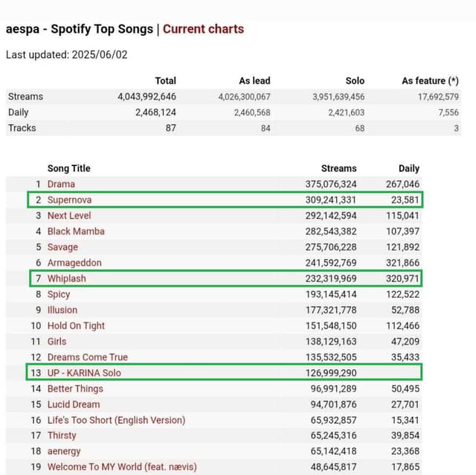Image resolution: width=476 pixels, height=475 pixels.
Task: Click the Armageddon song link
Action: (x=74, y=263)
